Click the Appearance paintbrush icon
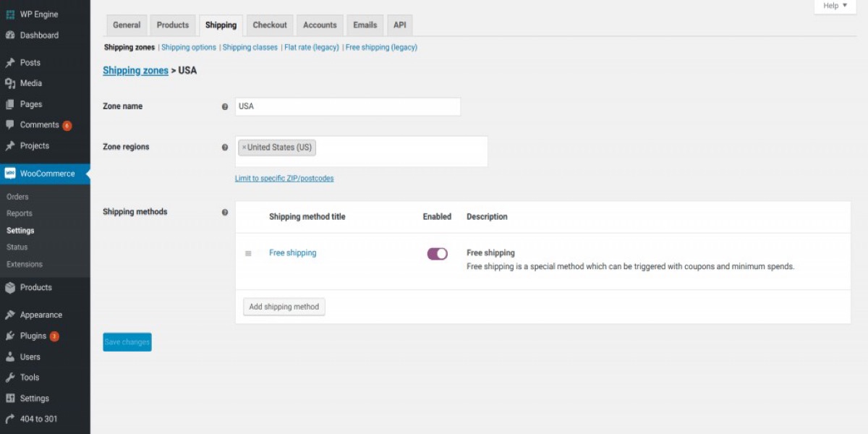Image resolution: width=868 pixels, height=434 pixels. 10,315
